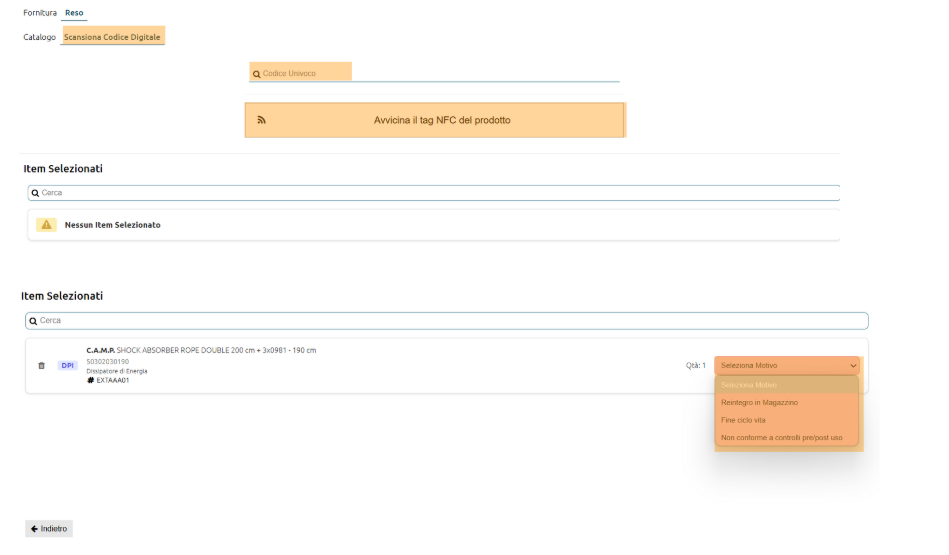Focus the first Item Selezionati Cerca field
Image resolution: width=949 pixels, height=555 pixels.
coord(433,193)
